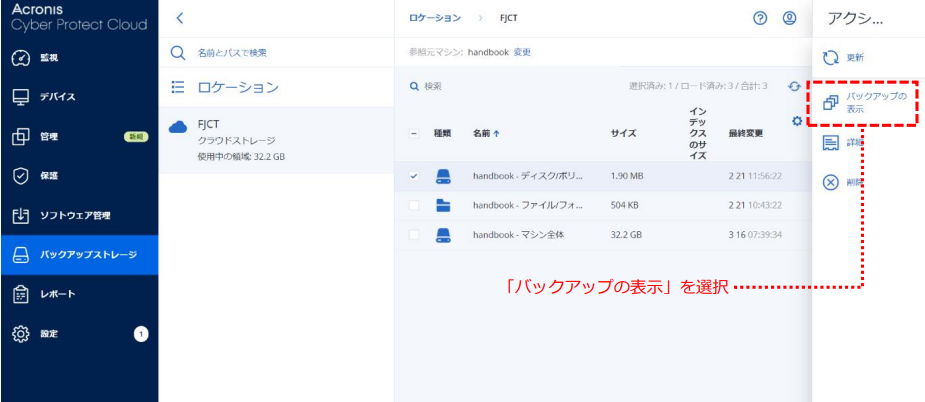This screenshot has height=402, width=925.
Task: Open the table column settings gear
Action: (797, 121)
